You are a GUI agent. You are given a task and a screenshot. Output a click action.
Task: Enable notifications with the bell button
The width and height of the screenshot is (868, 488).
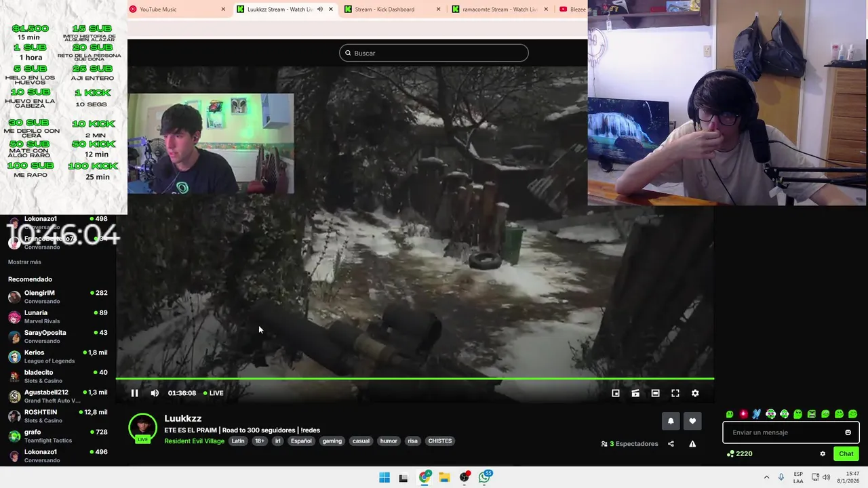point(671,421)
